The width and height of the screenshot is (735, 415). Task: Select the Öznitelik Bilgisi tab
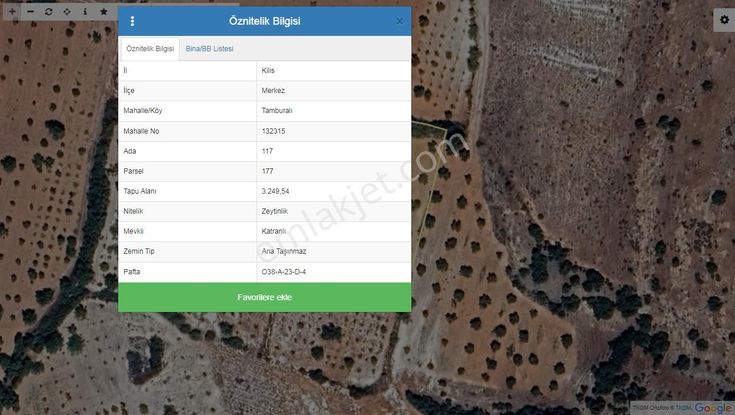click(x=150, y=49)
